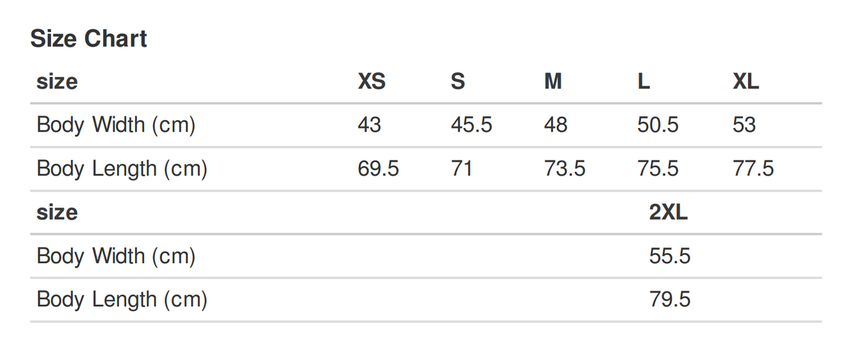Click the 2XL size column header
868x357 pixels.
668,212
